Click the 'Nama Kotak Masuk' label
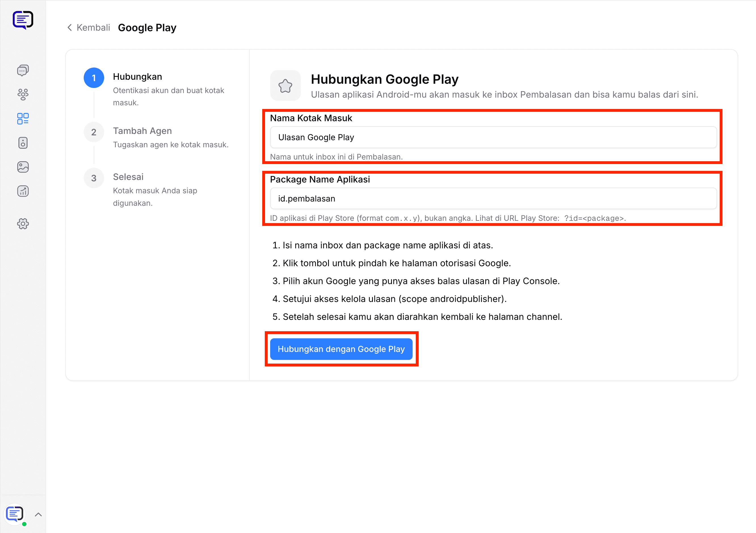The width and height of the screenshot is (756, 533). 311,118
